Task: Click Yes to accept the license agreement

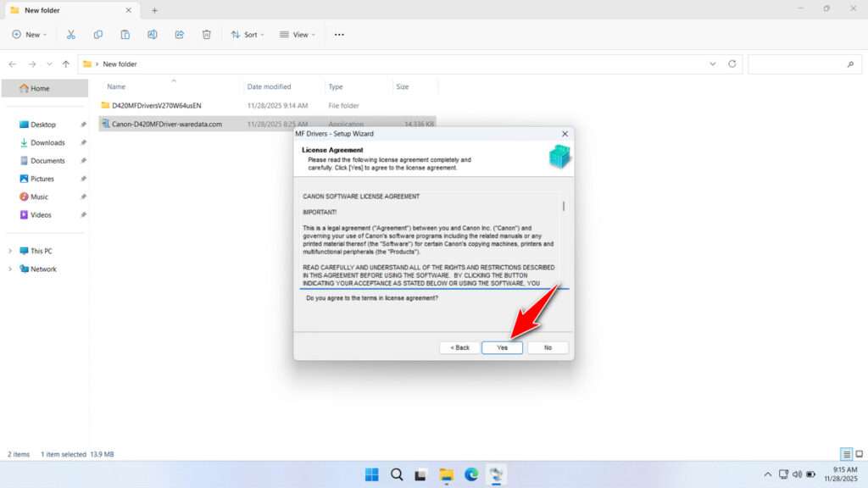Action: point(502,347)
